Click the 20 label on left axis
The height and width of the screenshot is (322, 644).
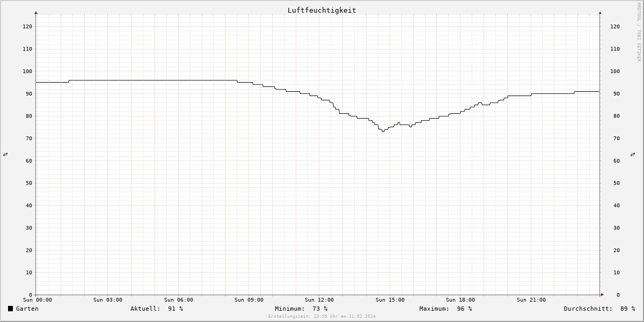click(29, 250)
